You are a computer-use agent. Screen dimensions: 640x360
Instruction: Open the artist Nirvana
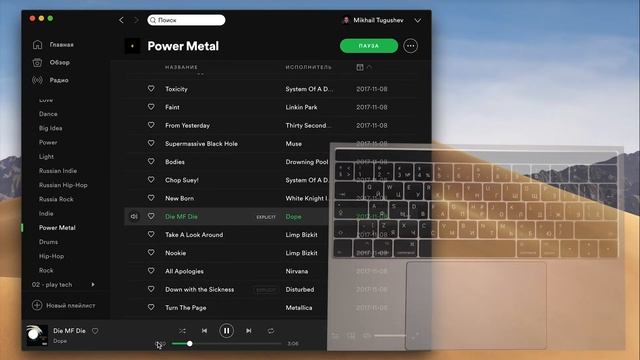point(297,271)
